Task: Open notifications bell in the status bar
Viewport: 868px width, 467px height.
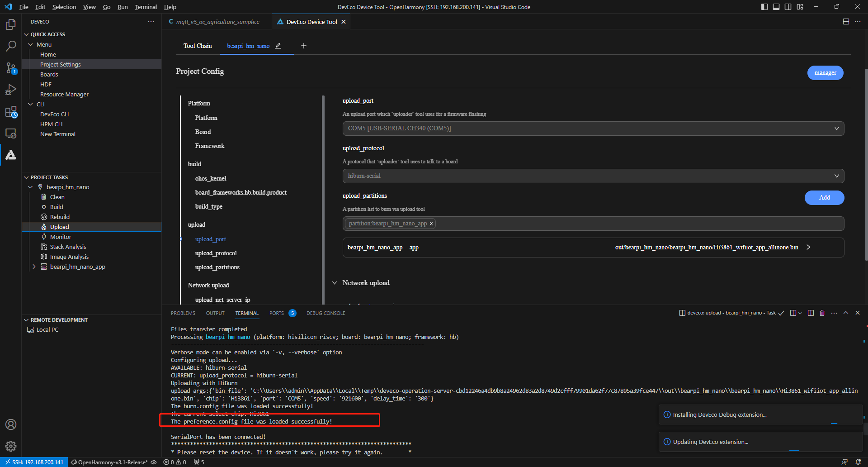Action: 858,462
